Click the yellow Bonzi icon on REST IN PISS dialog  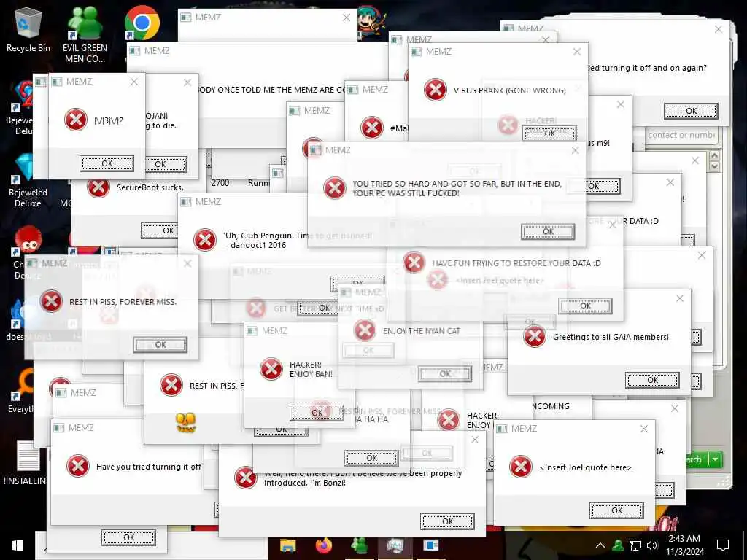(186, 422)
